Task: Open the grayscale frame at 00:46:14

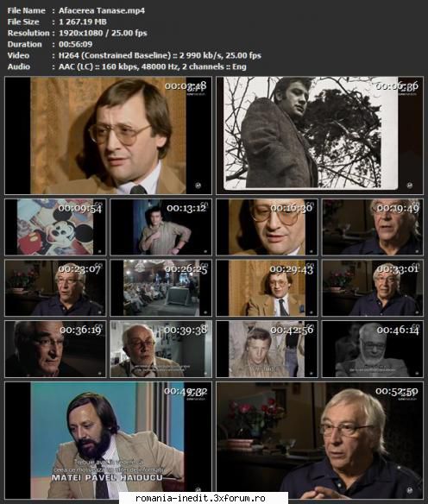Action: [373, 349]
